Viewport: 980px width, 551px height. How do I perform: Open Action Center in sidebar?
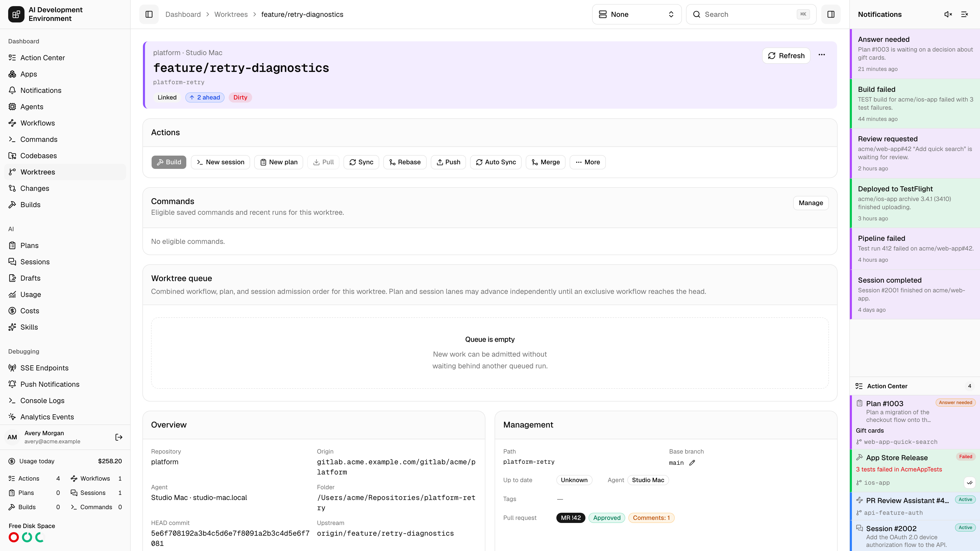(65, 58)
